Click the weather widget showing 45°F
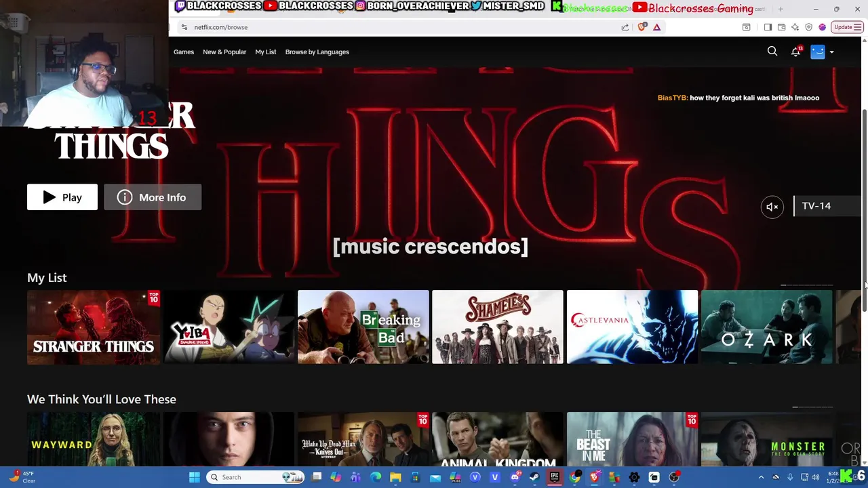Viewport: 868px width, 488px height. (x=20, y=477)
